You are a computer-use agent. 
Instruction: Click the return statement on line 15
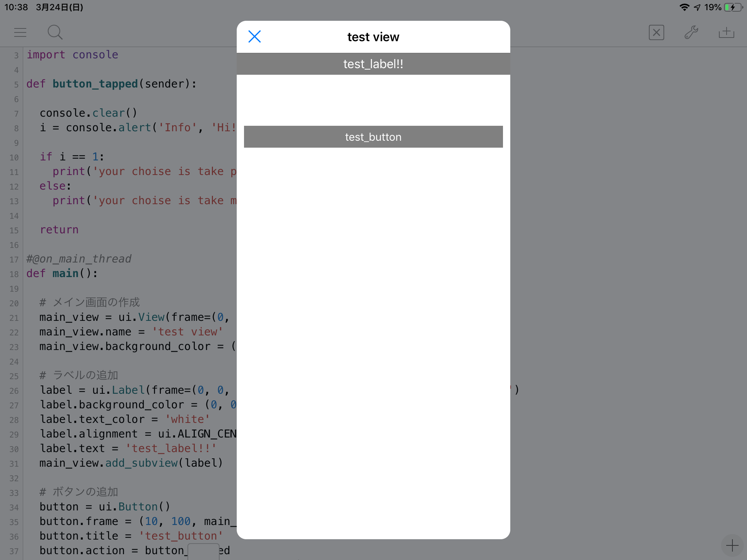point(59,229)
